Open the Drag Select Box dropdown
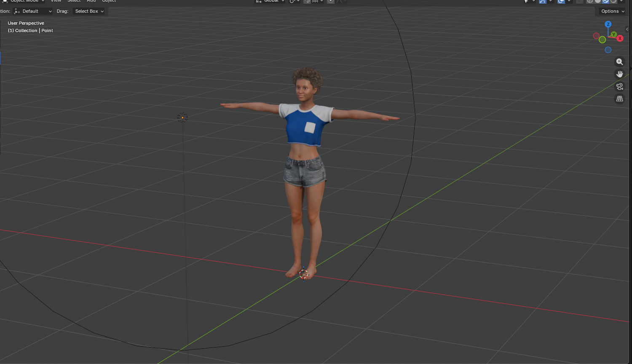 (x=89, y=11)
